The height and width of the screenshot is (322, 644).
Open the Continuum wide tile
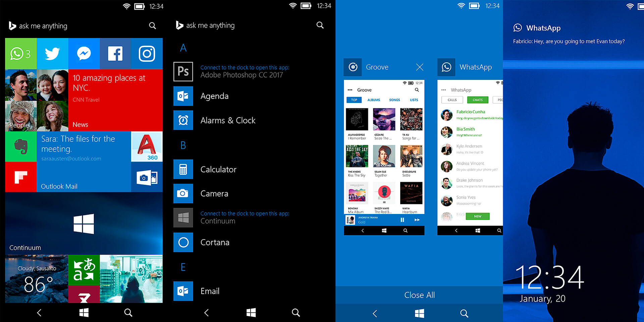[84, 223]
